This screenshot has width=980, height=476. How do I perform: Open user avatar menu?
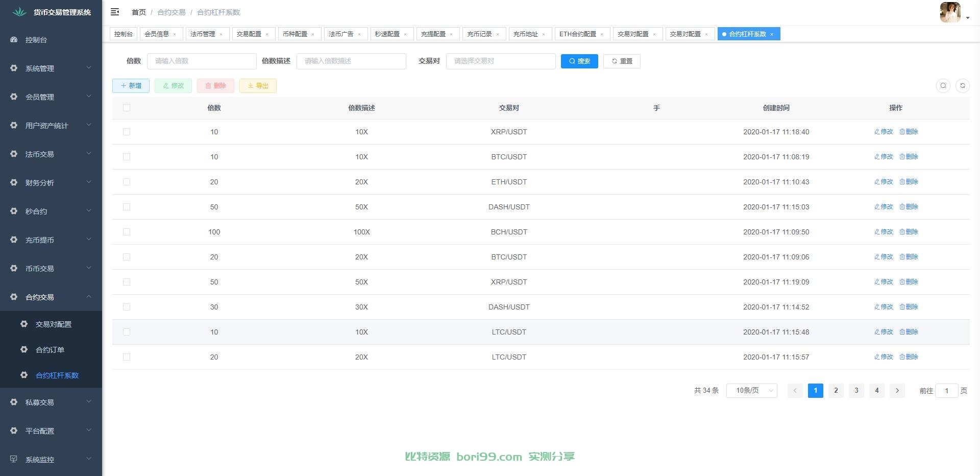950,12
